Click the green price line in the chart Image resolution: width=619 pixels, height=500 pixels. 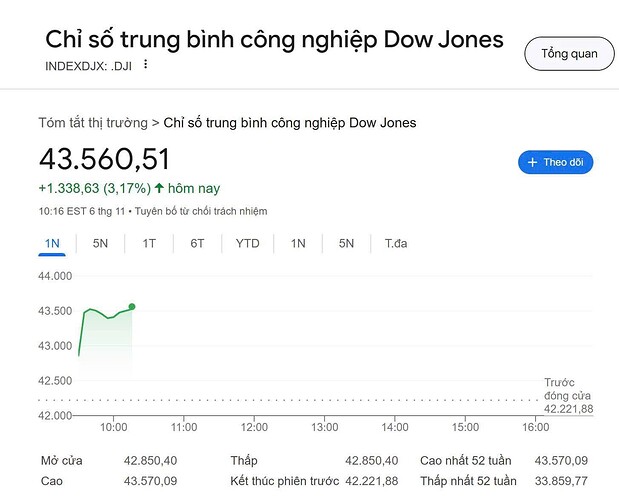point(108,316)
